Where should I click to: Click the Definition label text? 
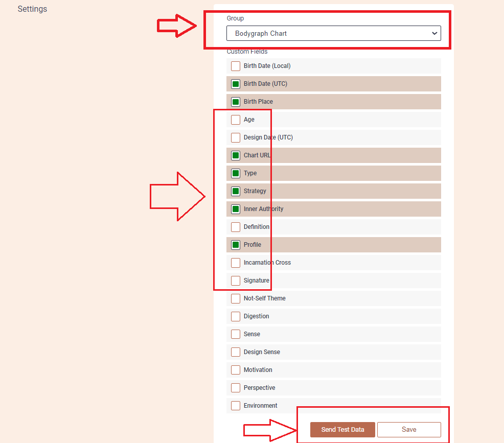point(257,227)
